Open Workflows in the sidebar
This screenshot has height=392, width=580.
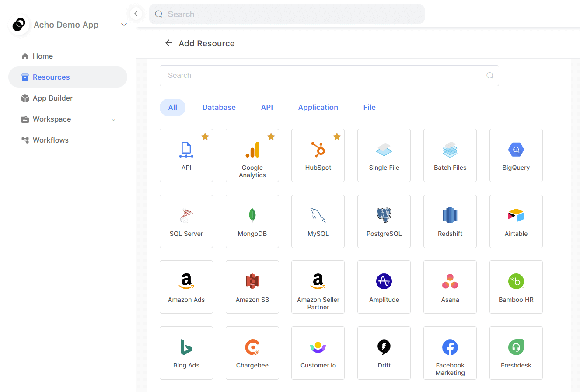pyautogui.click(x=68, y=140)
